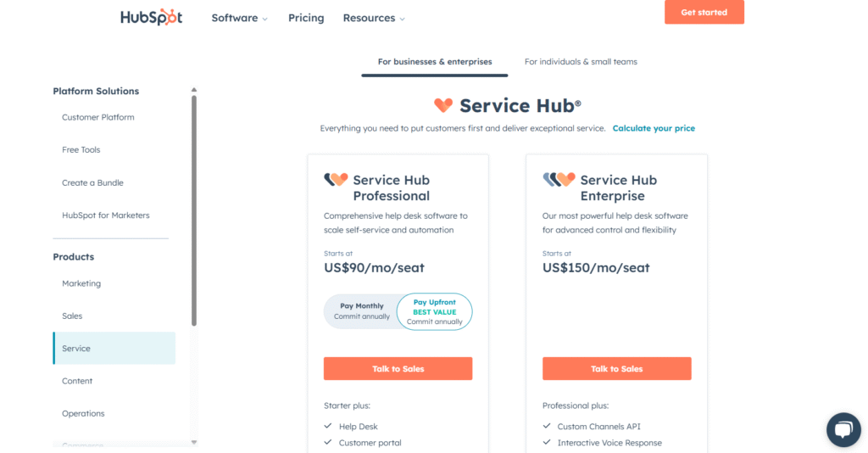868x453 pixels.
Task: Open the Calculate your price link
Action: 654,128
